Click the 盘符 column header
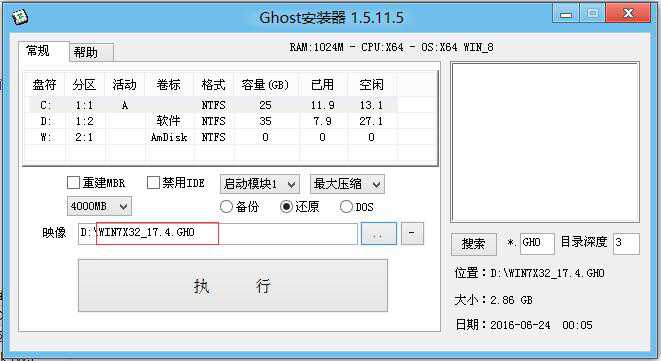The image size is (661, 361). point(44,85)
